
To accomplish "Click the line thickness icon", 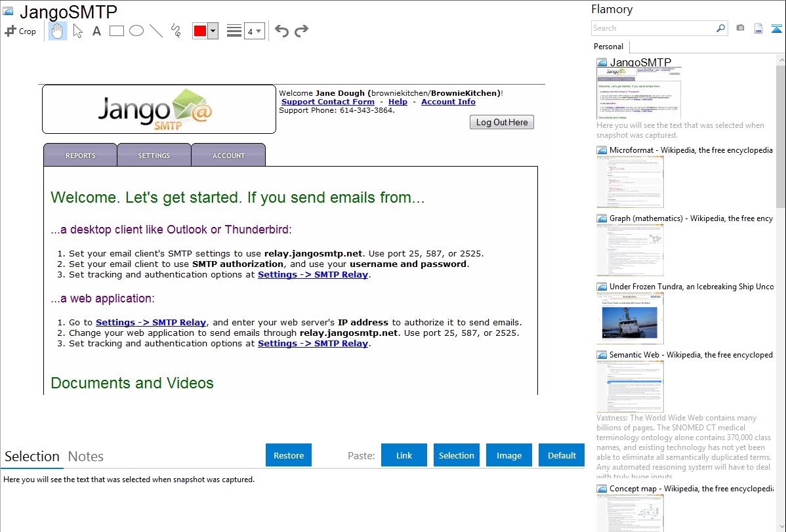I will pyautogui.click(x=234, y=31).
